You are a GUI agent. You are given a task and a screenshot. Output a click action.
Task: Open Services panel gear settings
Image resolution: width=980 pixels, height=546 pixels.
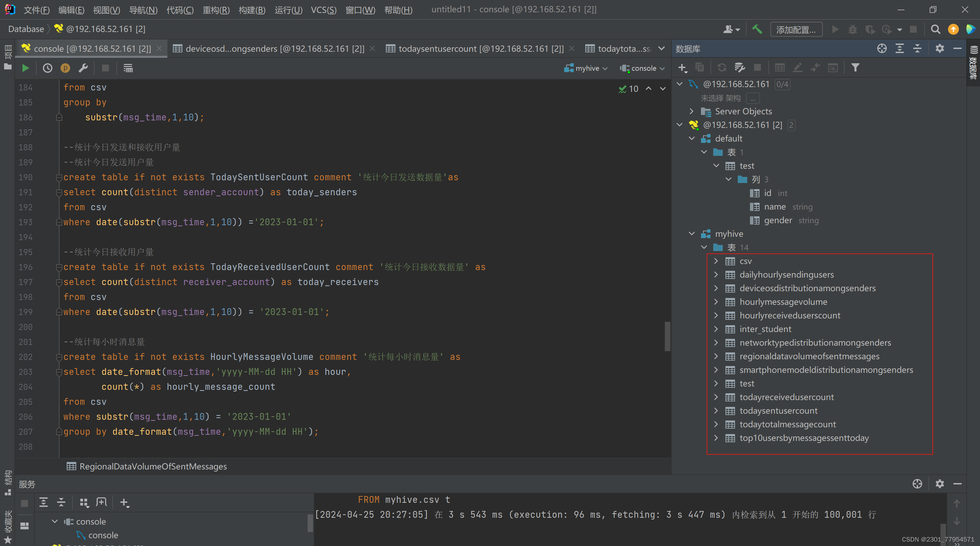[x=940, y=484]
